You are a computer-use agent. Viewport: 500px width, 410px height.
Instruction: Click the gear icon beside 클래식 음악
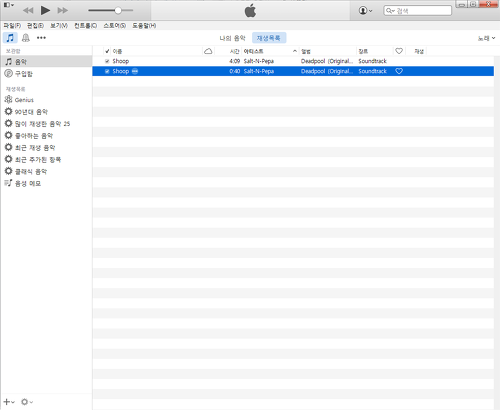[x=8, y=171]
